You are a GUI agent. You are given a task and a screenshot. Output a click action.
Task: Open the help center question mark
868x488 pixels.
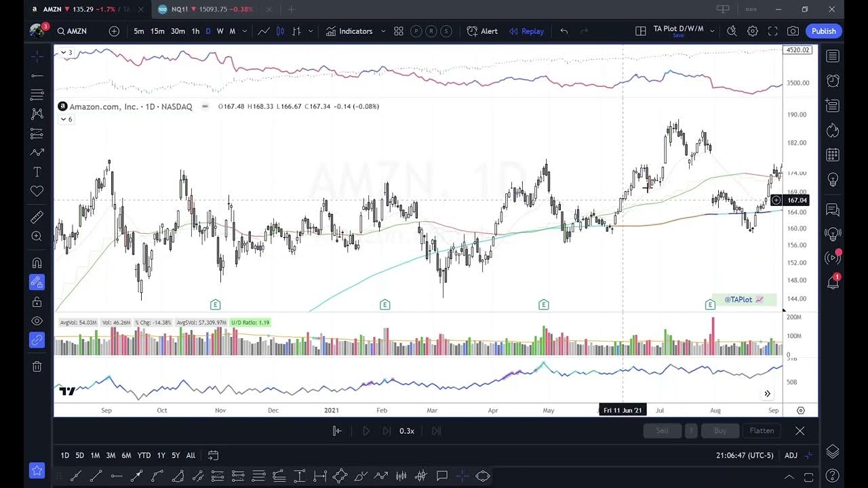click(833, 476)
